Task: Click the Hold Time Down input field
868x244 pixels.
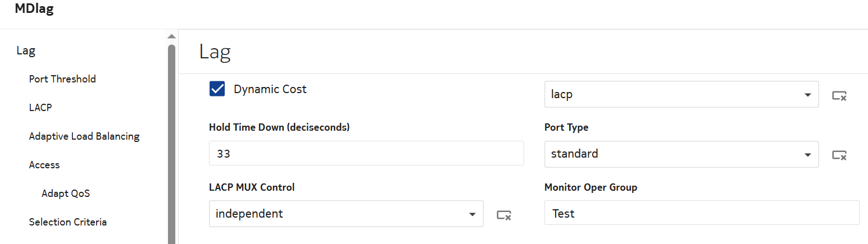Action: pos(366,154)
